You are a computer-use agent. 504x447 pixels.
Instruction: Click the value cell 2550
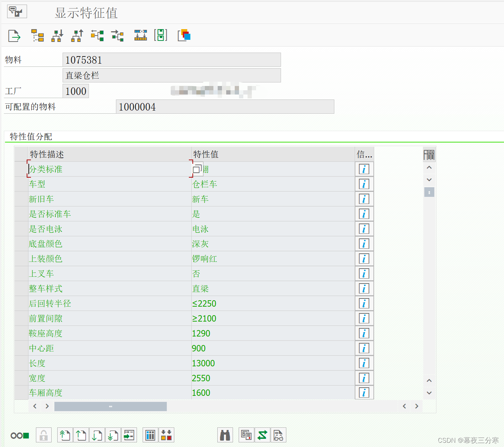point(273,378)
